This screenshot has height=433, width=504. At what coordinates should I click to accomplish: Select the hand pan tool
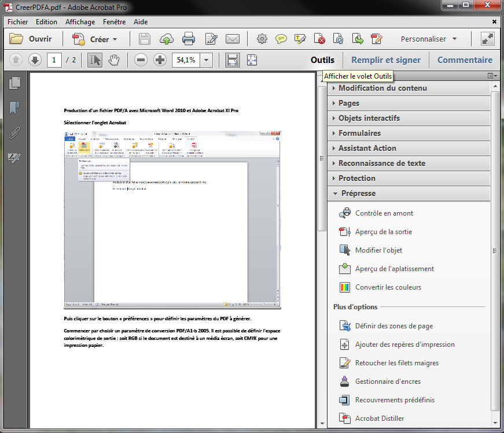[x=114, y=60]
